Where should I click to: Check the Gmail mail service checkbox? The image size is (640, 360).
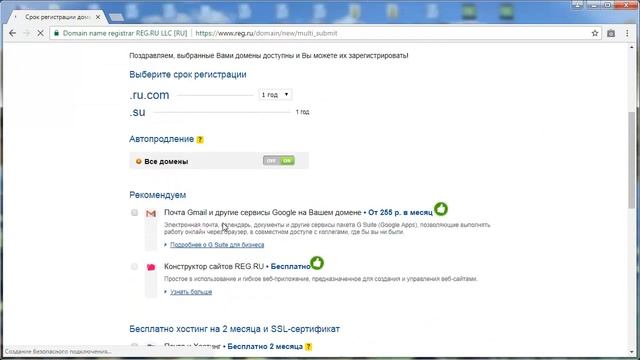(134, 212)
